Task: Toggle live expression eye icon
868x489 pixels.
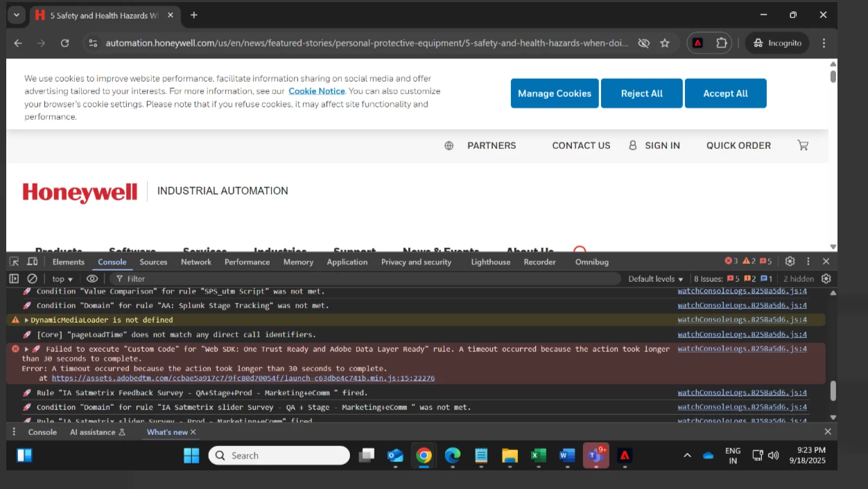Action: coord(92,278)
